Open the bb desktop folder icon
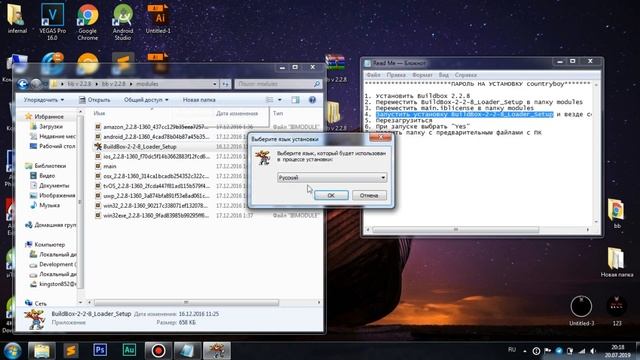The image size is (640, 360). pos(616,213)
